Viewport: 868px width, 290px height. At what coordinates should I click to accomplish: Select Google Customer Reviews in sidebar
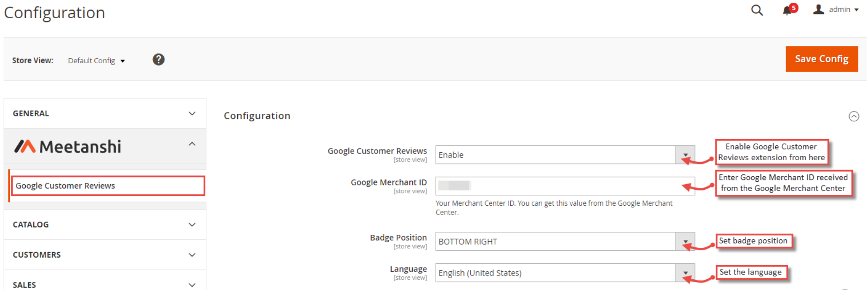click(x=108, y=186)
